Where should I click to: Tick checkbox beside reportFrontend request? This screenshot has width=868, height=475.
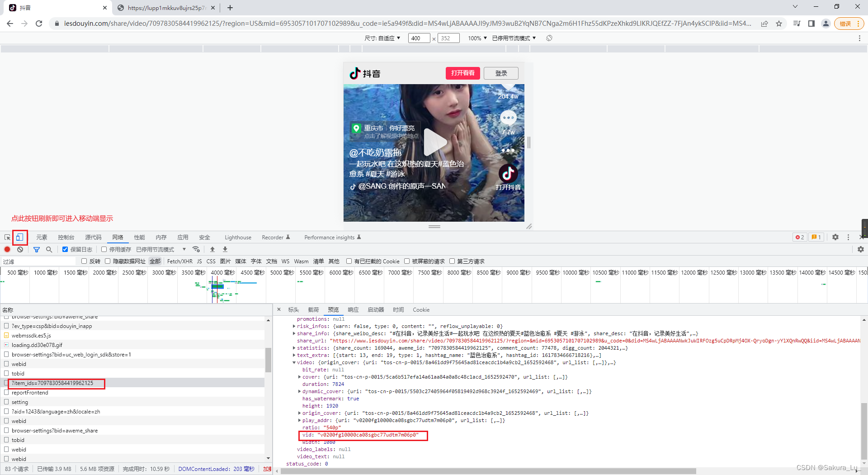click(x=6, y=392)
